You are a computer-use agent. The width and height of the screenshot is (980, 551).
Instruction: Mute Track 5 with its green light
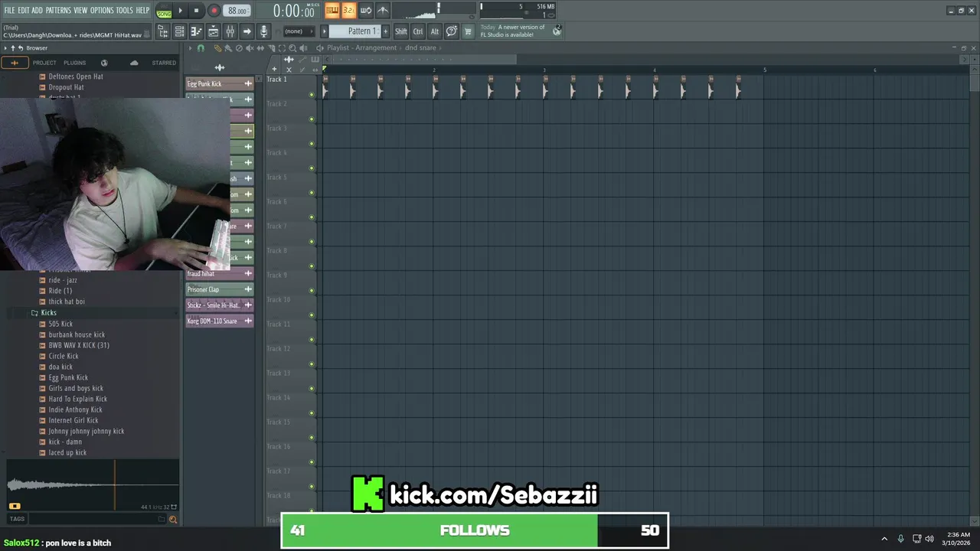tap(312, 193)
